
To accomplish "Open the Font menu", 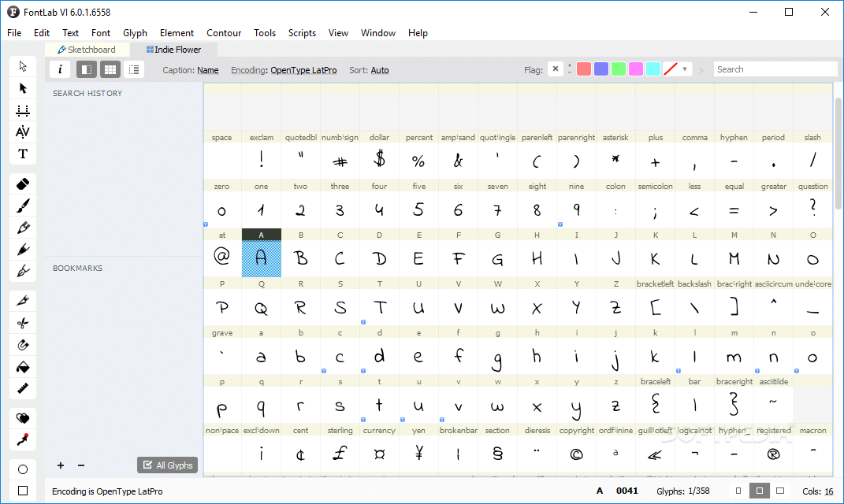I will coord(101,33).
